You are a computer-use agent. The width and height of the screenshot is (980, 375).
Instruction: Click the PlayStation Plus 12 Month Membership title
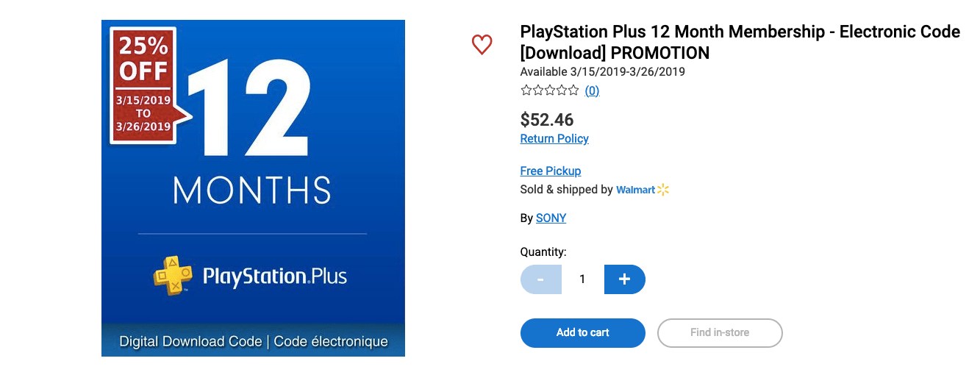pos(740,43)
